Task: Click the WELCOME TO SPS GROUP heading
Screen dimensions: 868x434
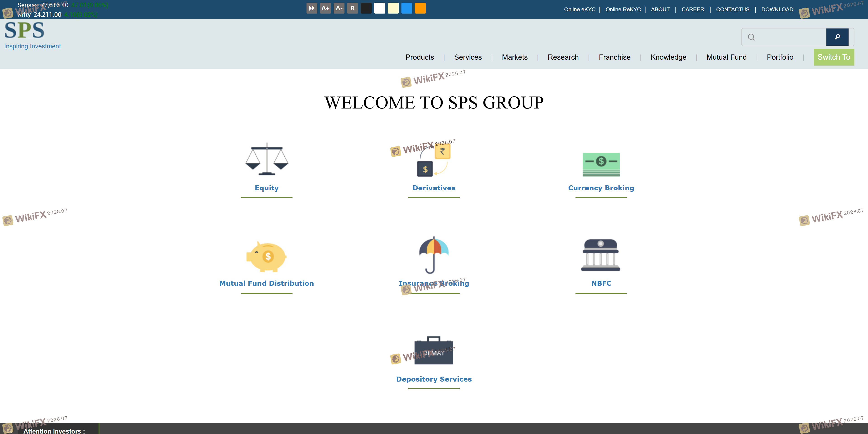Action: tap(434, 102)
